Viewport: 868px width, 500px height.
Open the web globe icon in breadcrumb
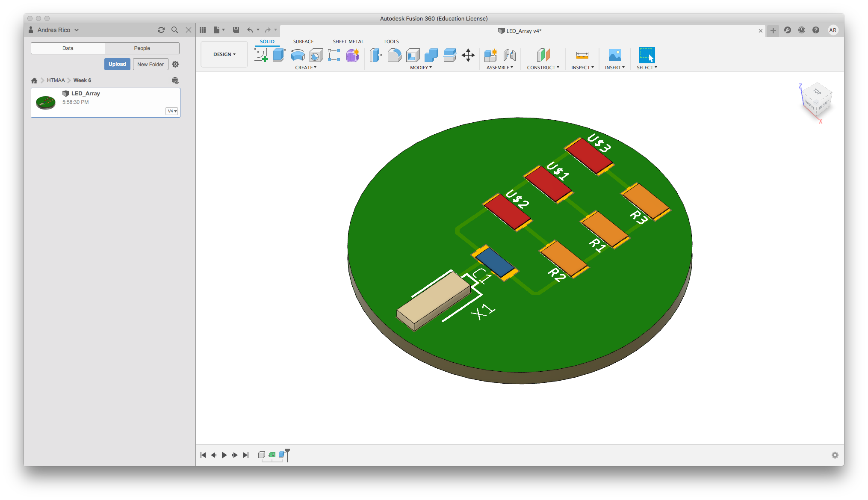point(175,80)
